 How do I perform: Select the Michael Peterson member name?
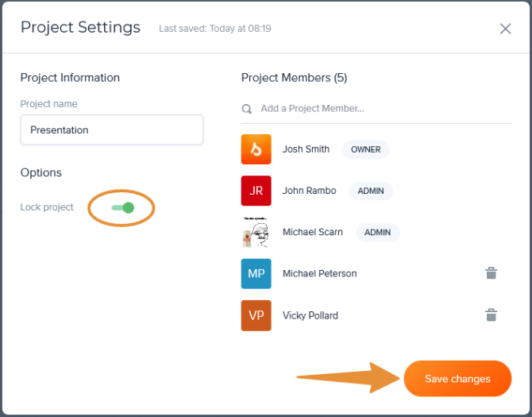point(319,273)
